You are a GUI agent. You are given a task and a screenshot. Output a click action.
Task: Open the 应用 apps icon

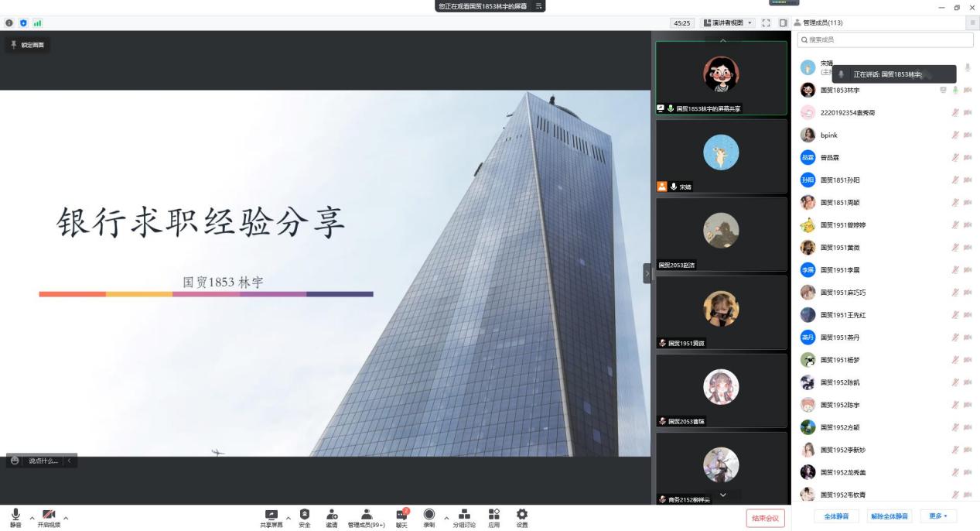(493, 515)
